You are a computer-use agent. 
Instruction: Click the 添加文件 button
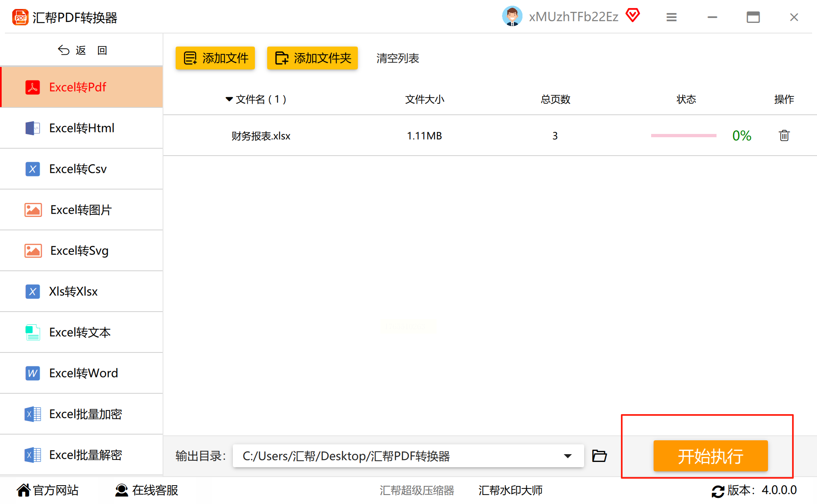(x=215, y=58)
